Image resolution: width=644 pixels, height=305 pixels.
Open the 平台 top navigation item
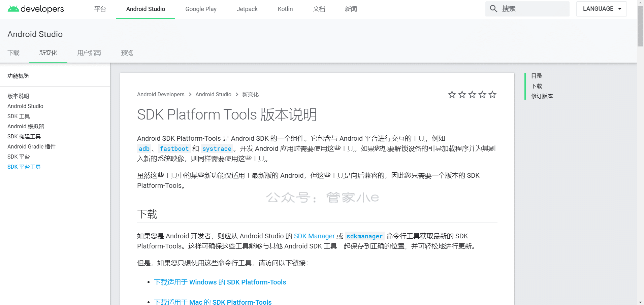click(x=100, y=9)
